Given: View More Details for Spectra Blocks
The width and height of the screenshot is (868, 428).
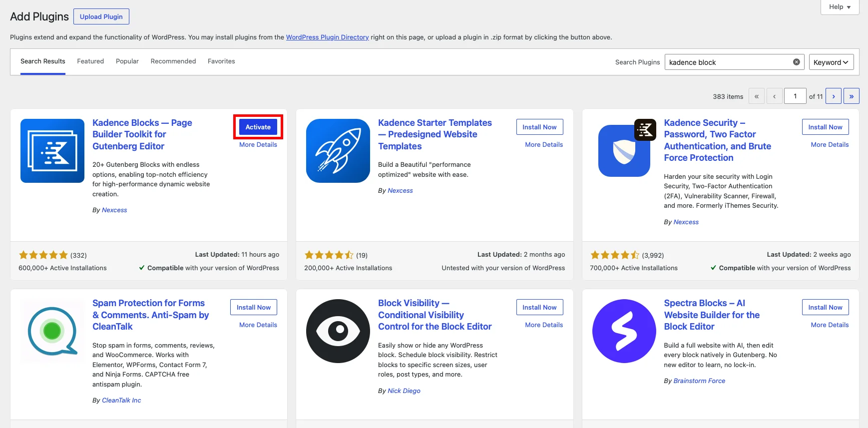Looking at the screenshot, I should [x=830, y=325].
